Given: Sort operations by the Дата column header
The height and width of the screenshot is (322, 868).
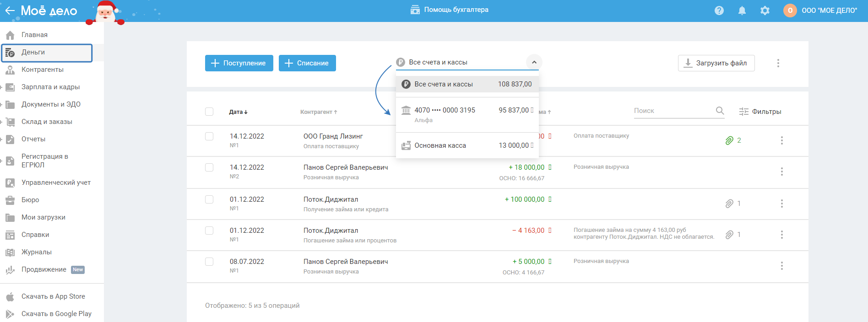Looking at the screenshot, I should pyautogui.click(x=238, y=112).
